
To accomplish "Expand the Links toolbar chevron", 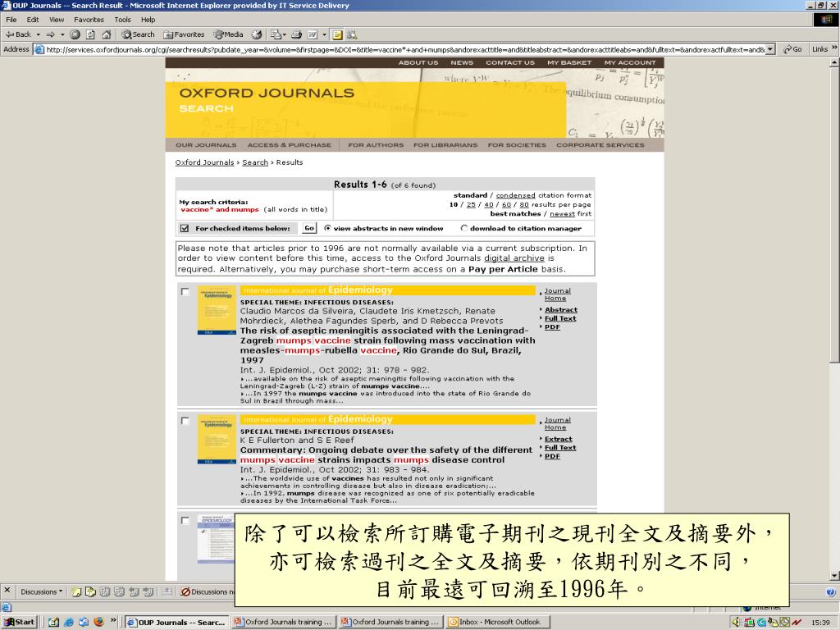I will pyautogui.click(x=834, y=48).
